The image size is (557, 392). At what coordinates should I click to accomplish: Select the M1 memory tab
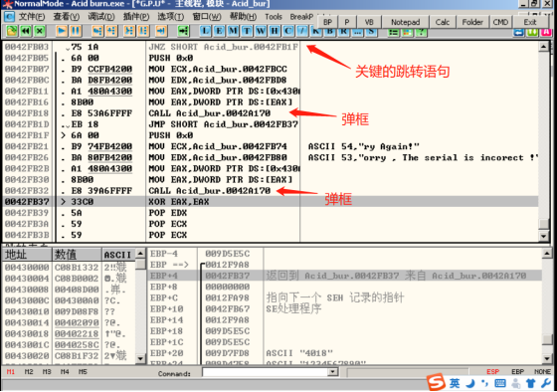[x=11, y=372]
